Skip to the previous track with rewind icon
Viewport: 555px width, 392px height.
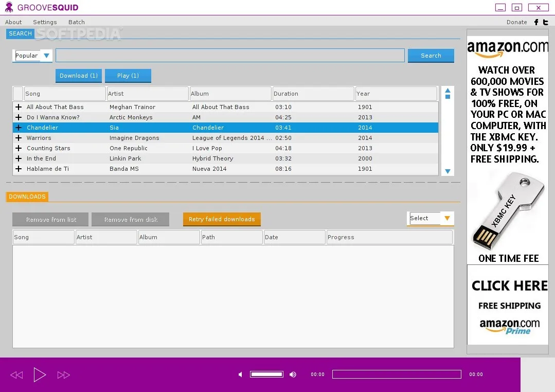(x=16, y=375)
